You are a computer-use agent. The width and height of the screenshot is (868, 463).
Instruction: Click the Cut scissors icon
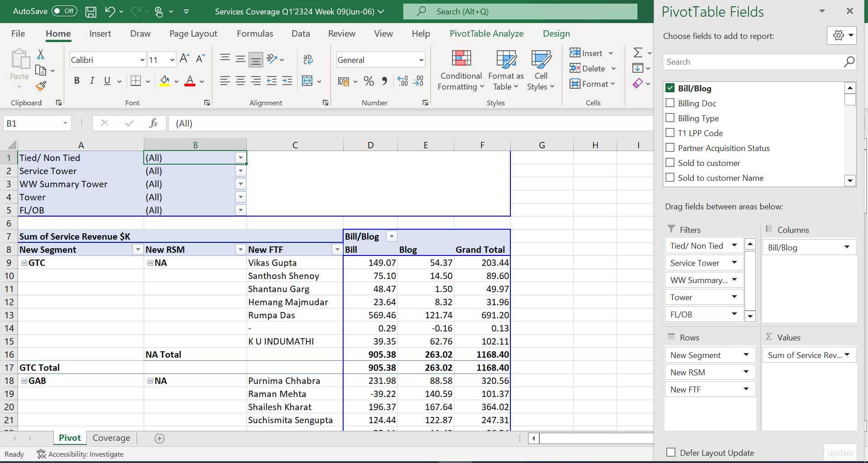(x=41, y=55)
